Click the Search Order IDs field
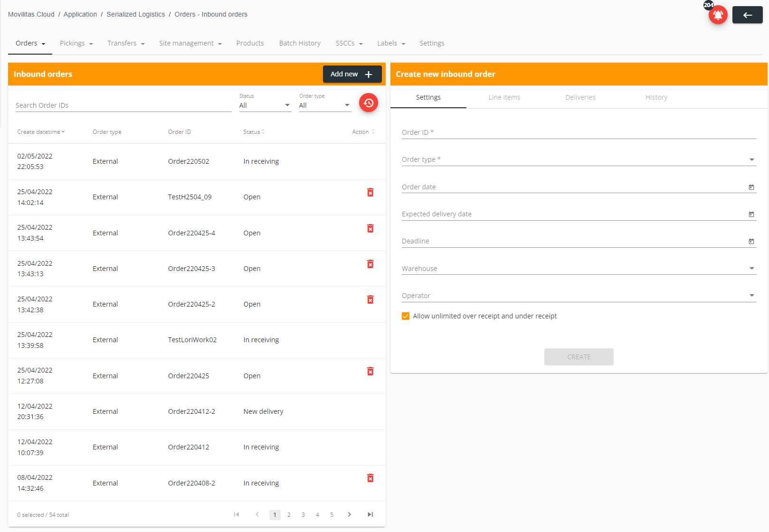 pyautogui.click(x=71, y=105)
